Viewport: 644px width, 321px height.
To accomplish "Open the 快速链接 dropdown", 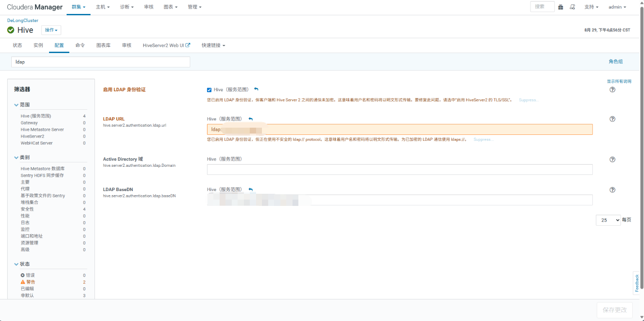I will [213, 45].
